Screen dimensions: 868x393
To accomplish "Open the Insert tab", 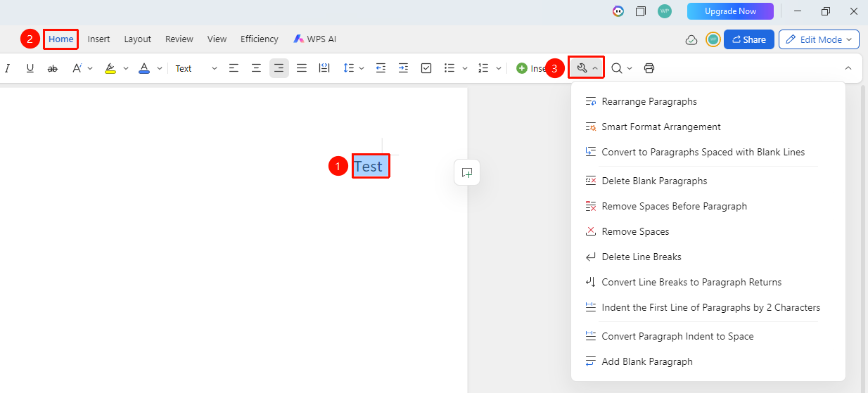I will [x=98, y=39].
